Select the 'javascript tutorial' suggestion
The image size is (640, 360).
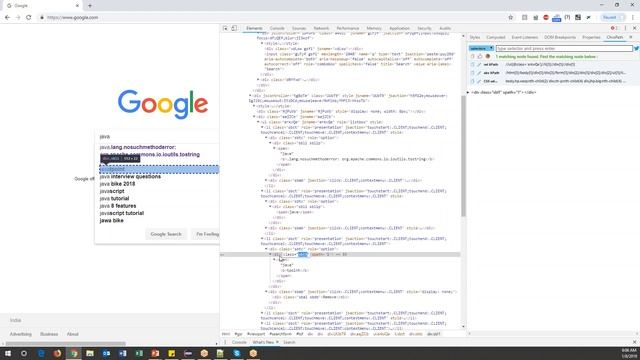(x=122, y=213)
